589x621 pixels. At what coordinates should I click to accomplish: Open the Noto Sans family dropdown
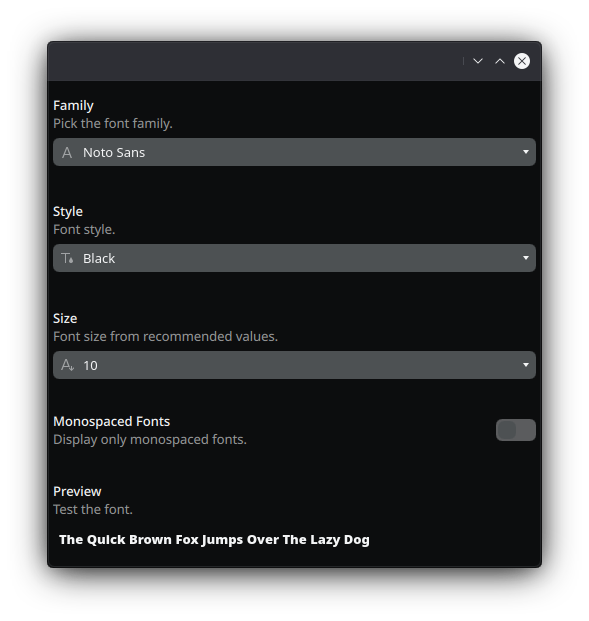(294, 152)
